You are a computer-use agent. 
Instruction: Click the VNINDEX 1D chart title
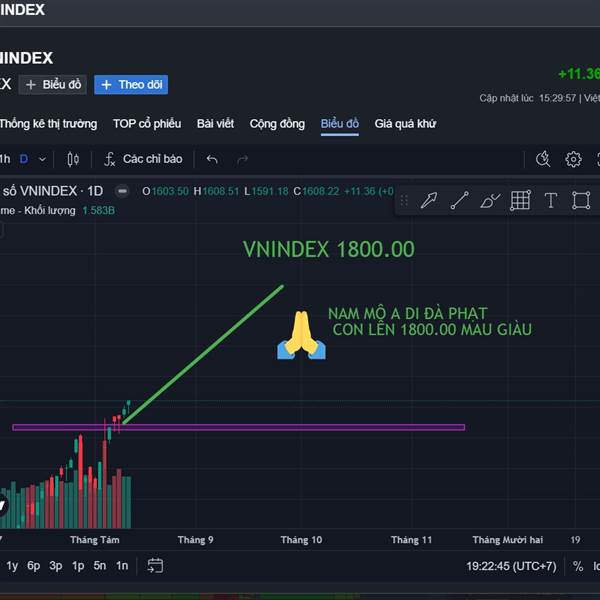pyautogui.click(x=53, y=191)
